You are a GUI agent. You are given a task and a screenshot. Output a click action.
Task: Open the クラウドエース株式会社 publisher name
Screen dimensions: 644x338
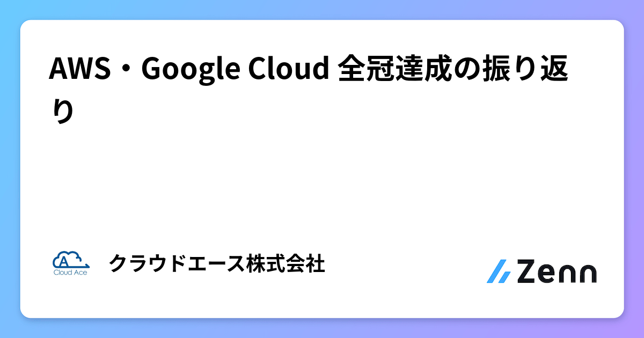(x=216, y=264)
